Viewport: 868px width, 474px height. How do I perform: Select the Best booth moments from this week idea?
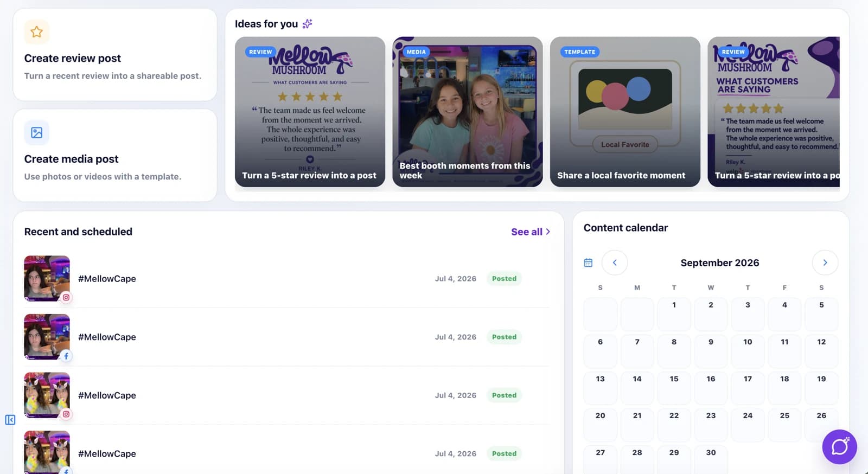coord(468,112)
